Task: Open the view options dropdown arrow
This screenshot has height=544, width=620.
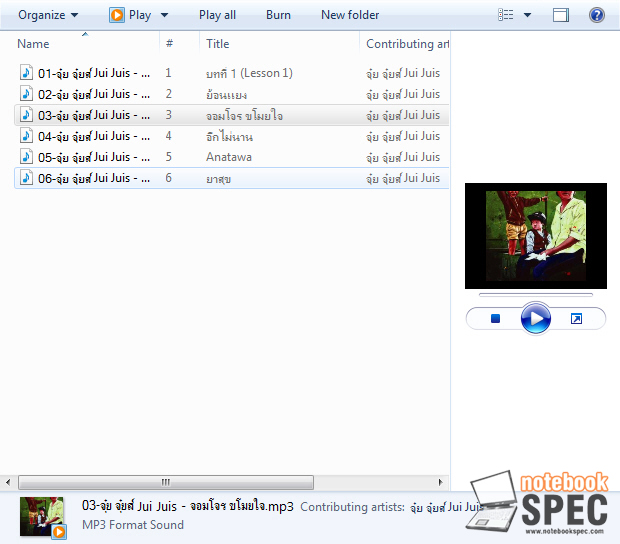Action: tap(527, 15)
